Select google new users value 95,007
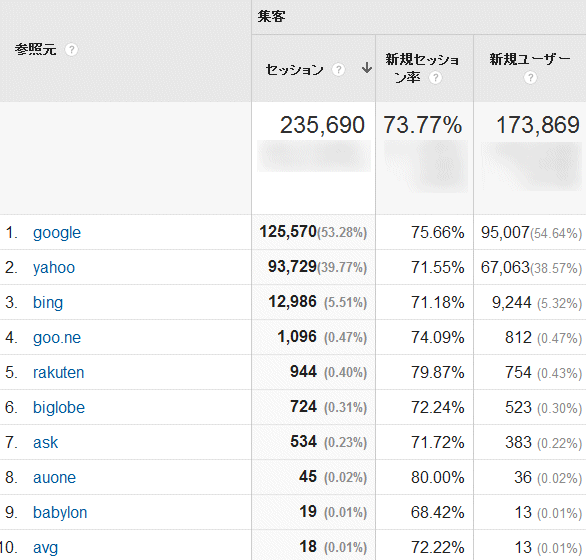The height and width of the screenshot is (560, 586). 505,233
